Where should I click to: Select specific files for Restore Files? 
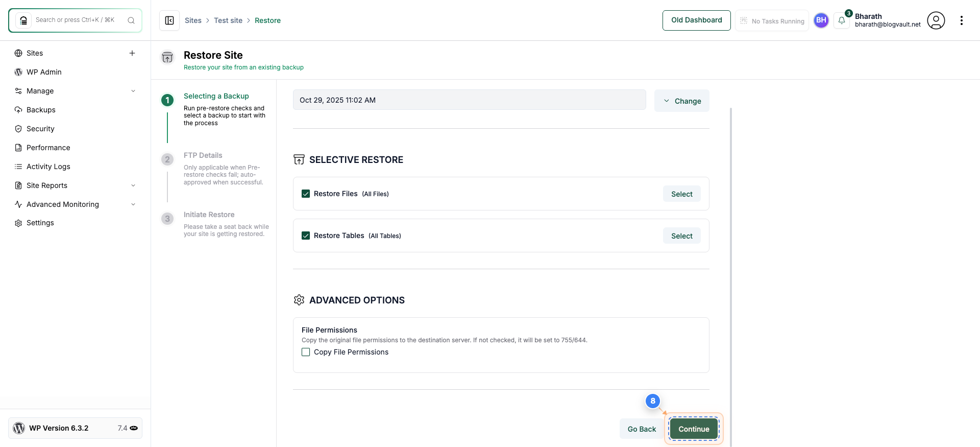[682, 194]
